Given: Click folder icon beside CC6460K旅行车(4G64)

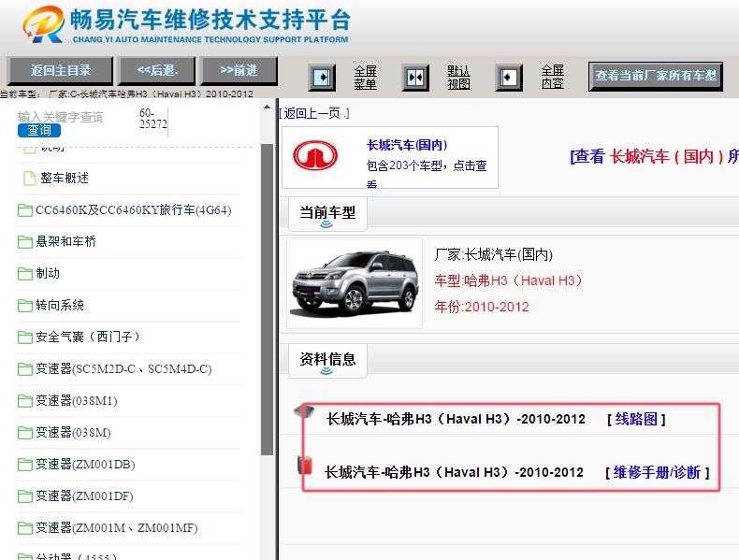Looking at the screenshot, I should click(x=25, y=210).
